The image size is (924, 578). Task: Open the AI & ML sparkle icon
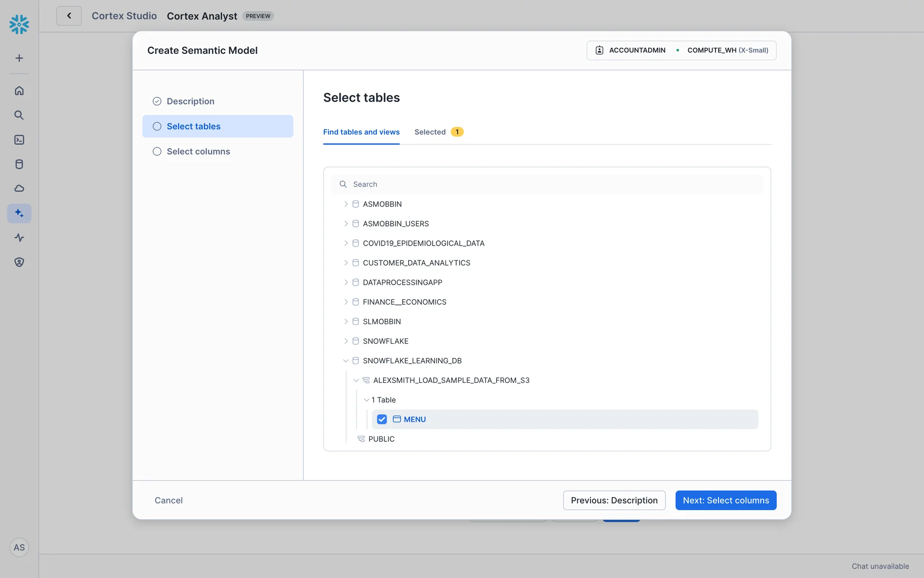19,213
